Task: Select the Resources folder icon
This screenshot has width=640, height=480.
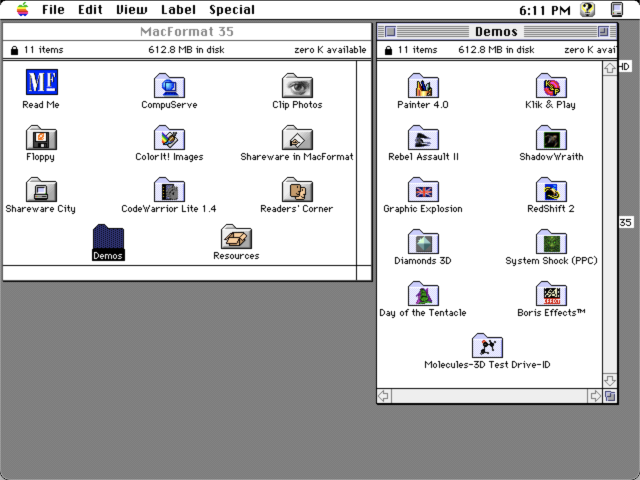Action: coord(236,237)
